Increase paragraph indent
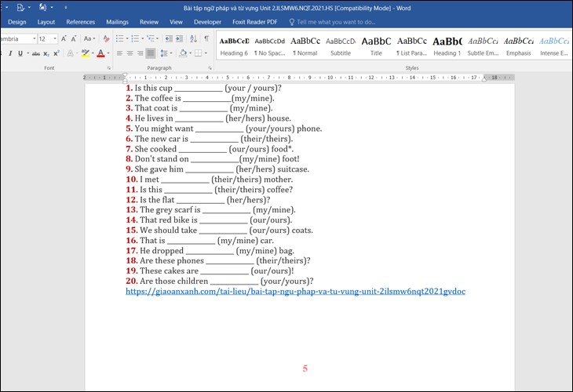The height and width of the screenshot is (392, 573). pos(181,38)
